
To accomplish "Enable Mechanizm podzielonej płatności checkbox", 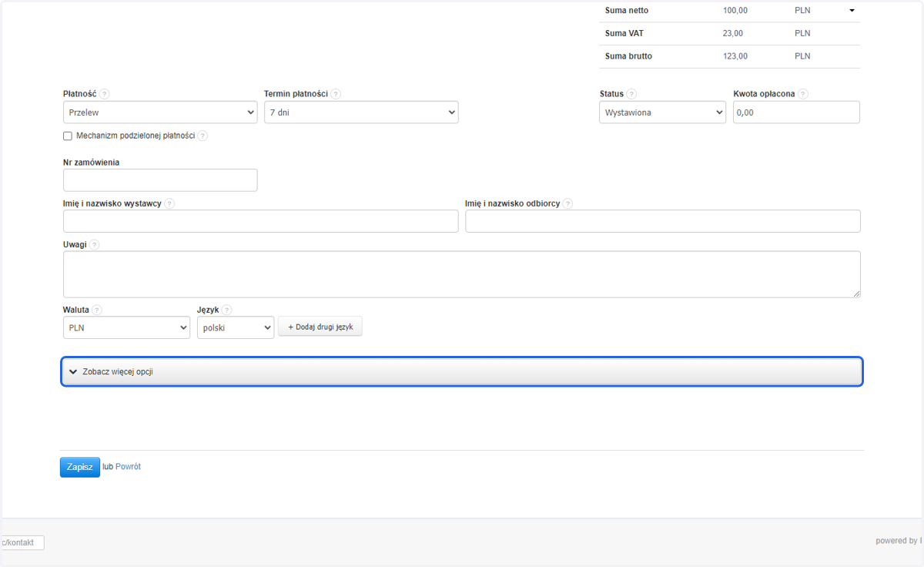I will 68,136.
